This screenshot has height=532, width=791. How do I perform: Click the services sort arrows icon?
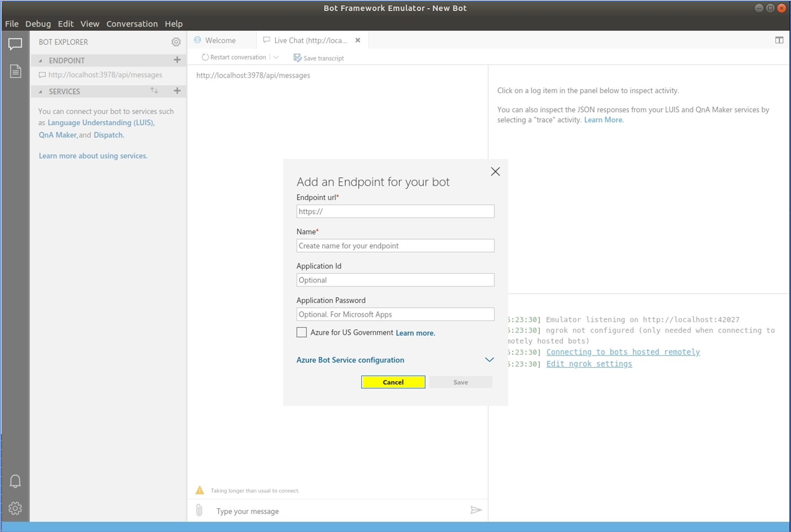pyautogui.click(x=154, y=90)
